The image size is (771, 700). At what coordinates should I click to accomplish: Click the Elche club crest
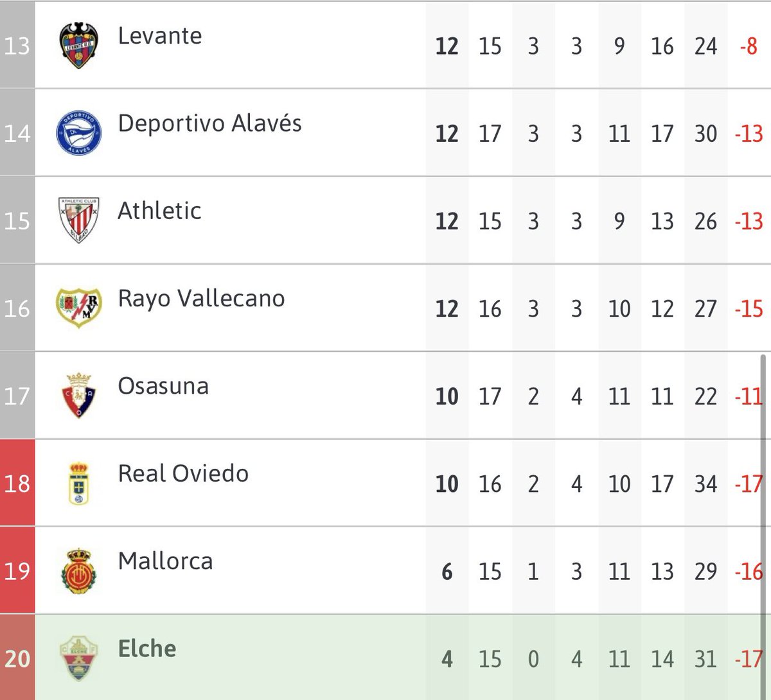point(79,658)
